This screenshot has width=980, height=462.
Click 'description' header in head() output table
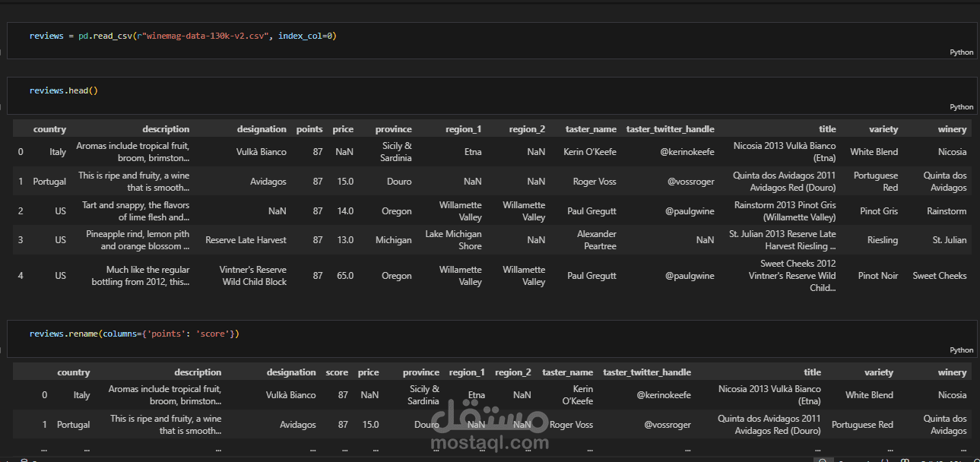pyautogui.click(x=166, y=129)
